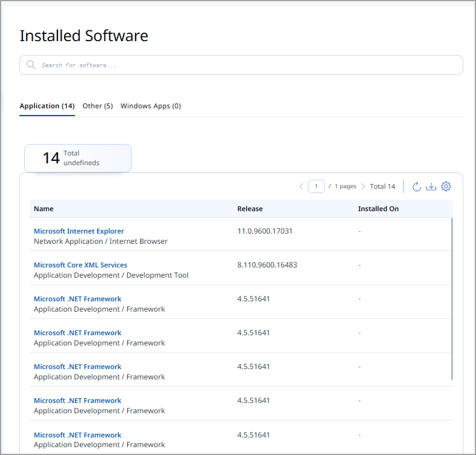Focus the Search for software field
This screenshot has height=455, width=476.
click(241, 65)
